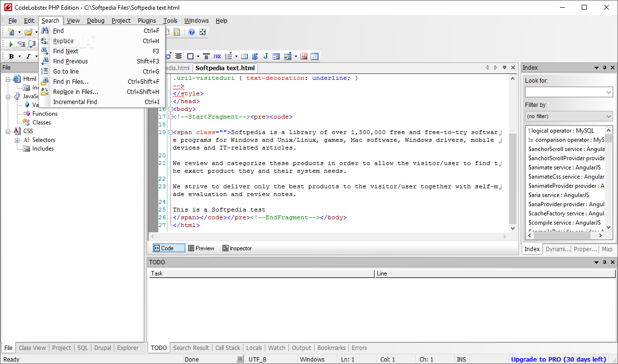Viewport: 618px width, 364px height.
Task: Click the New file toolbar icon
Action: [x=11, y=32]
